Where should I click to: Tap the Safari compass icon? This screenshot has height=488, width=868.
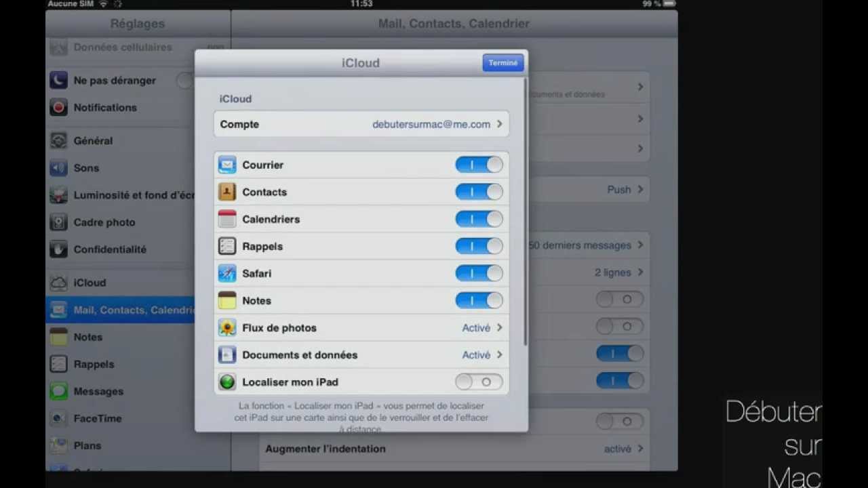point(227,273)
